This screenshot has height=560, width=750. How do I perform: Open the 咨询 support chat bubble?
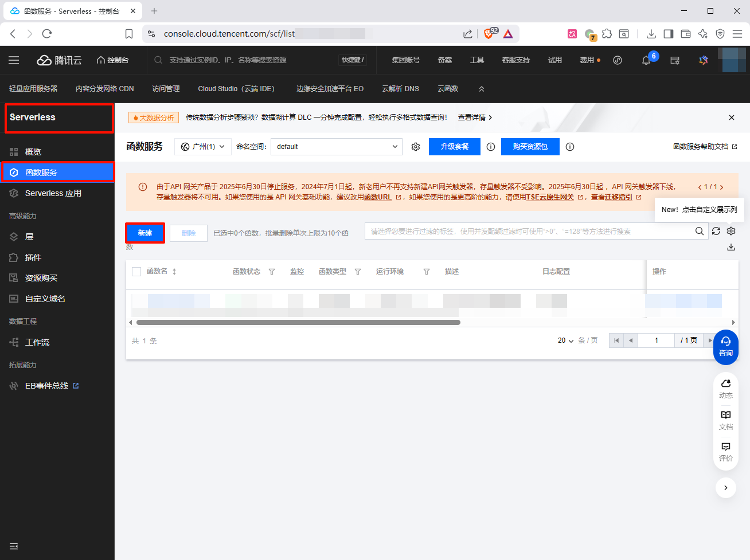(x=726, y=346)
